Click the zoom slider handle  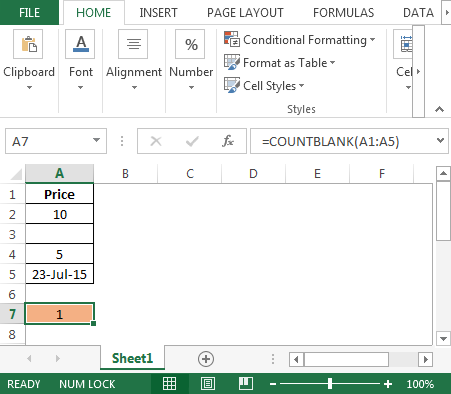tap(330, 384)
